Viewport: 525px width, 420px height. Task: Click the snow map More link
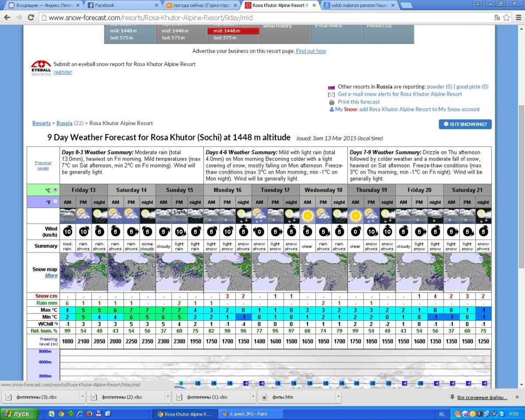51,276
